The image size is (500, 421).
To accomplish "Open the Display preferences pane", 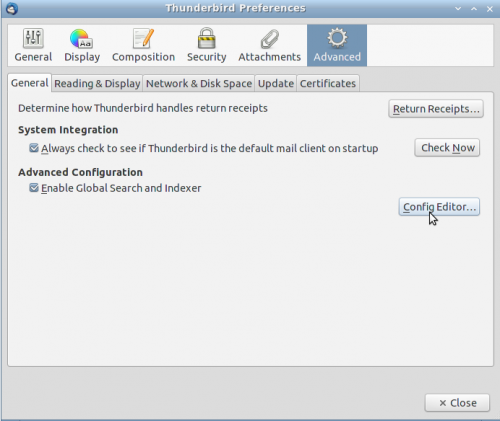I will (x=82, y=45).
